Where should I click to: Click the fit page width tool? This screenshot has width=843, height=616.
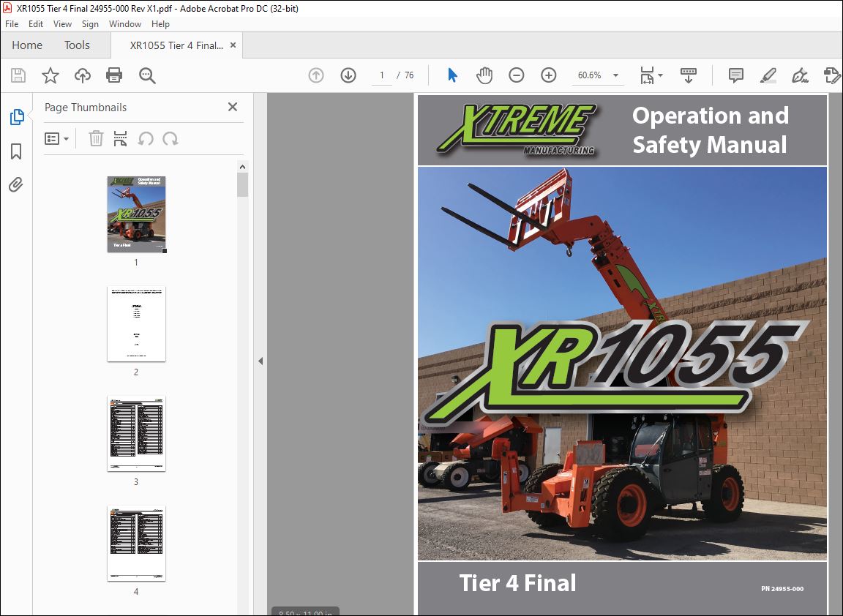[x=647, y=75]
